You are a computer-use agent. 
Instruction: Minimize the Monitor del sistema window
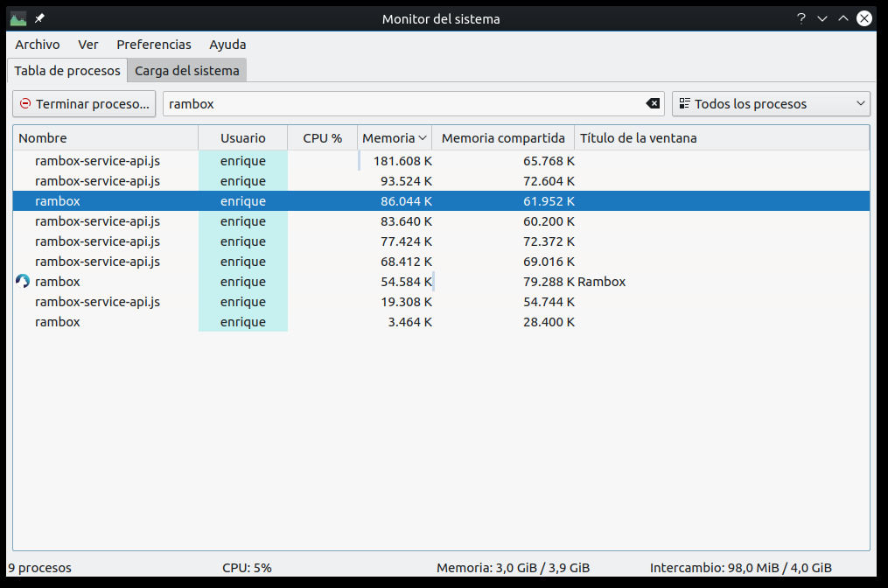pyautogui.click(x=822, y=18)
